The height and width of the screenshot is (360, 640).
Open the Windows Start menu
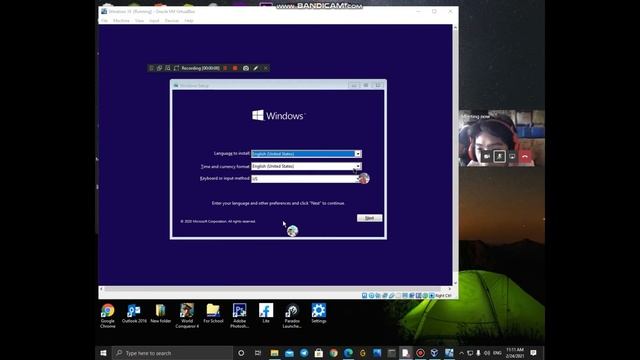pyautogui.click(x=103, y=353)
